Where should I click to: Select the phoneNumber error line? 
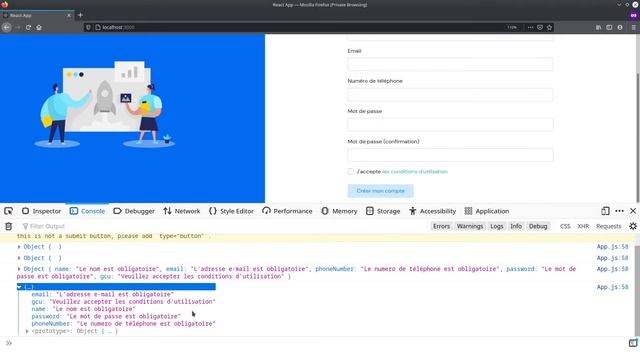[x=123, y=324]
